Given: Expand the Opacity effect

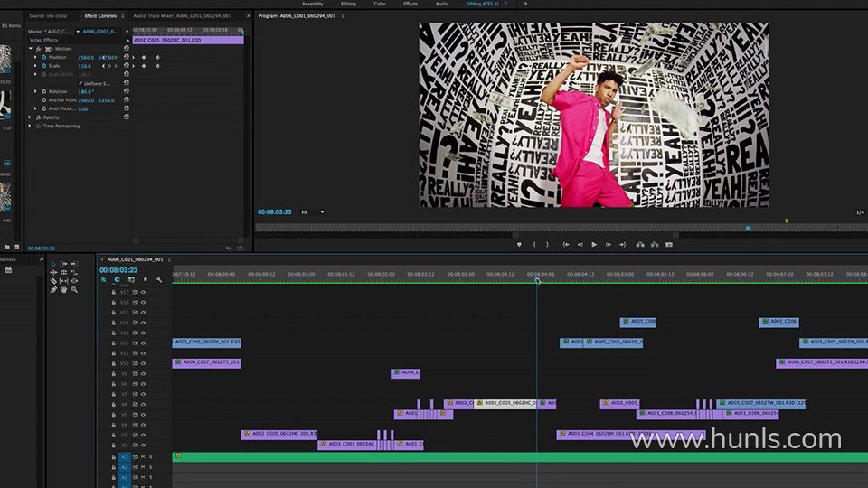Looking at the screenshot, I should [30, 117].
